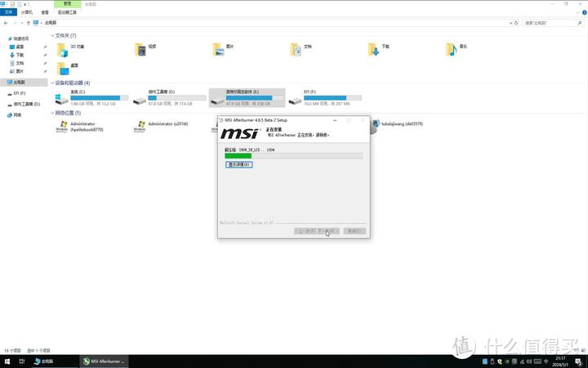
Task: Select the 系统 (C:) drive icon
Action: click(x=61, y=100)
